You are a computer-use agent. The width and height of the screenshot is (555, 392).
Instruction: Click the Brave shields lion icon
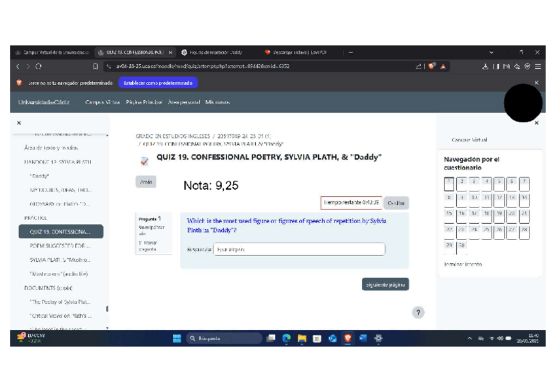coord(432,66)
